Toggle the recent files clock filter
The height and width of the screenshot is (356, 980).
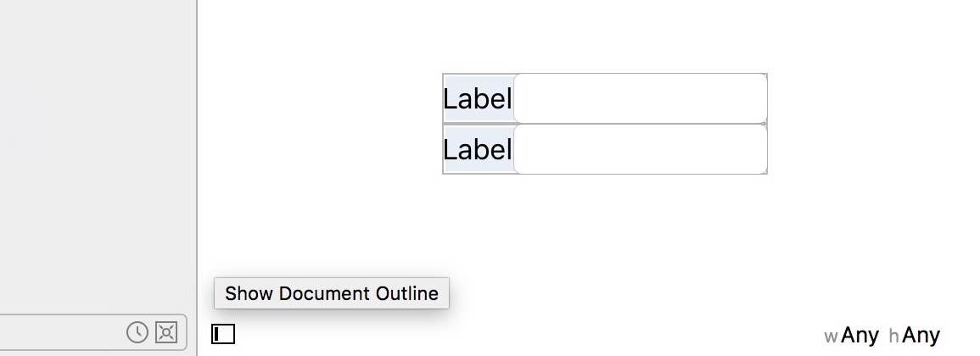[x=137, y=332]
